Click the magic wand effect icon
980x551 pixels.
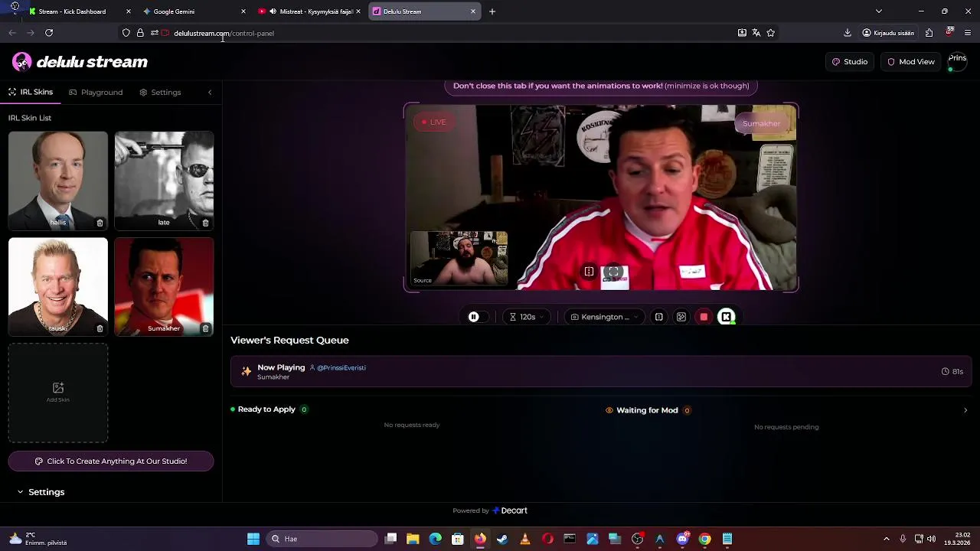click(x=681, y=317)
